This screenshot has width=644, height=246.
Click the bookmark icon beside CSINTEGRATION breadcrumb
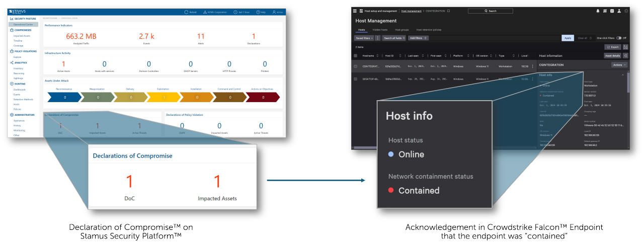coord(449,11)
